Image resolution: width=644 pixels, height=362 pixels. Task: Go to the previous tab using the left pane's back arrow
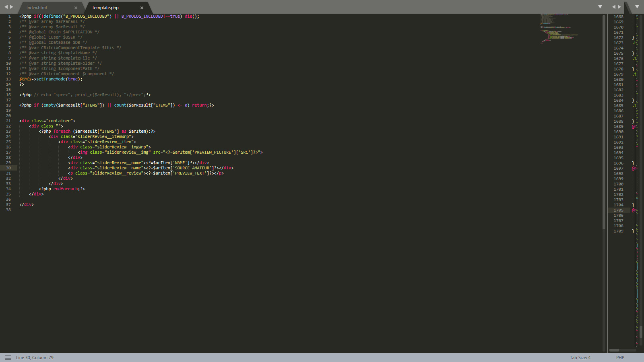[x=6, y=7]
